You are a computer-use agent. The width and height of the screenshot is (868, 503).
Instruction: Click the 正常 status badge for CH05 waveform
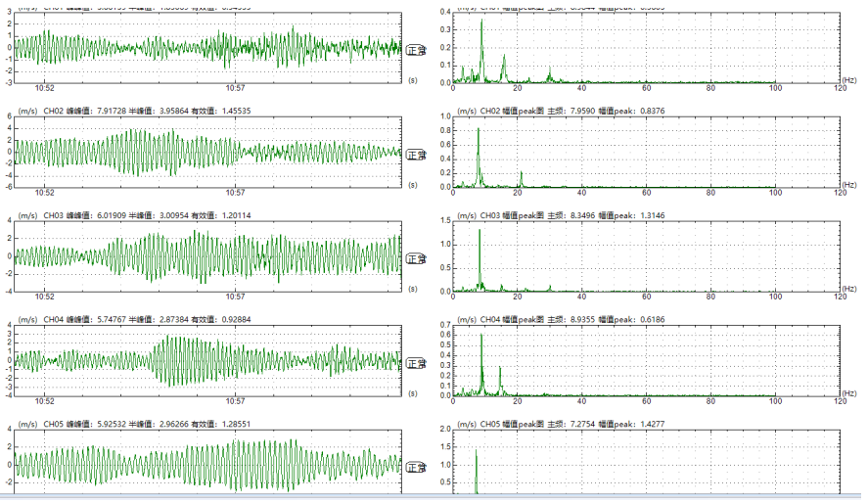click(416, 468)
